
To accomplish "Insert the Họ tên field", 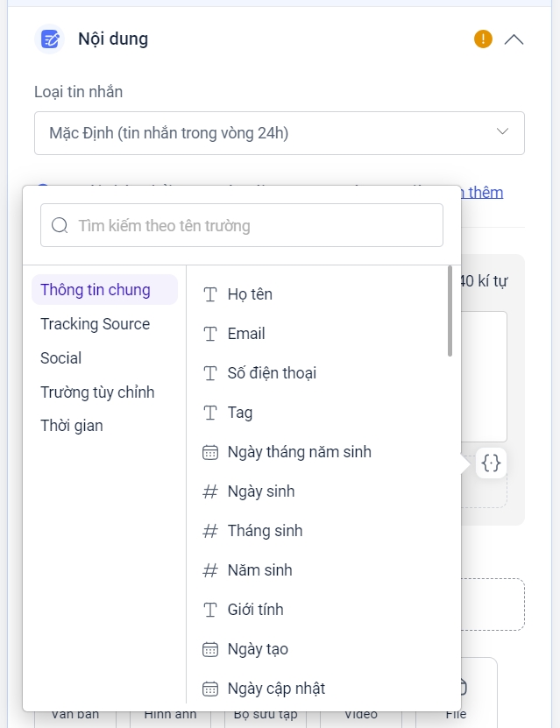I will pos(250,294).
